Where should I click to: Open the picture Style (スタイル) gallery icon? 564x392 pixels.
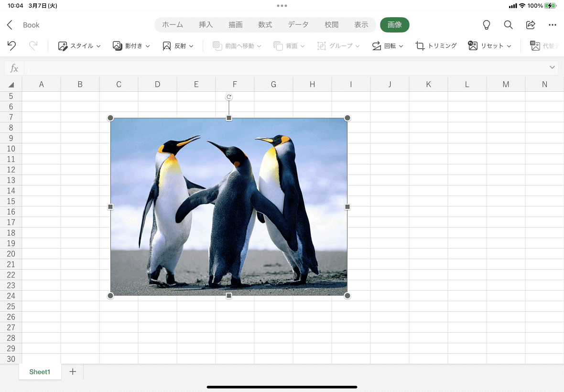[63, 46]
